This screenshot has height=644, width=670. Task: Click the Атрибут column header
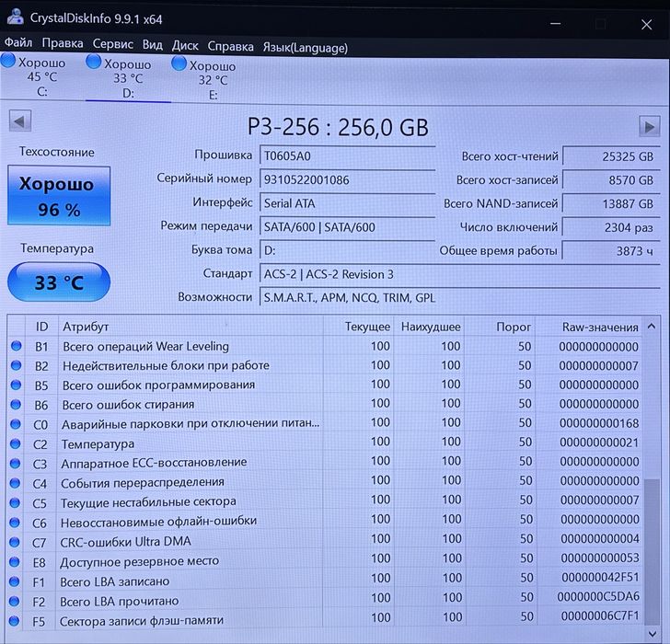click(191, 327)
